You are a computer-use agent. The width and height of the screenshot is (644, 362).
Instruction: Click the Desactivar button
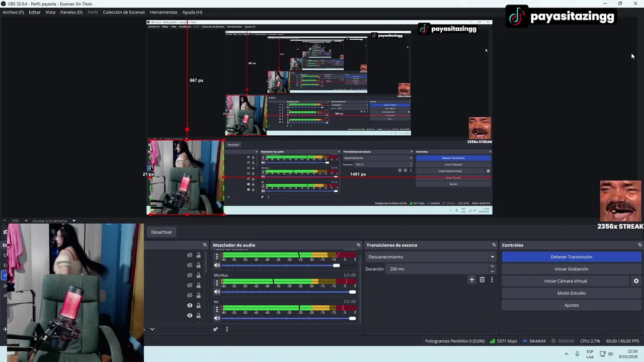coord(162,232)
